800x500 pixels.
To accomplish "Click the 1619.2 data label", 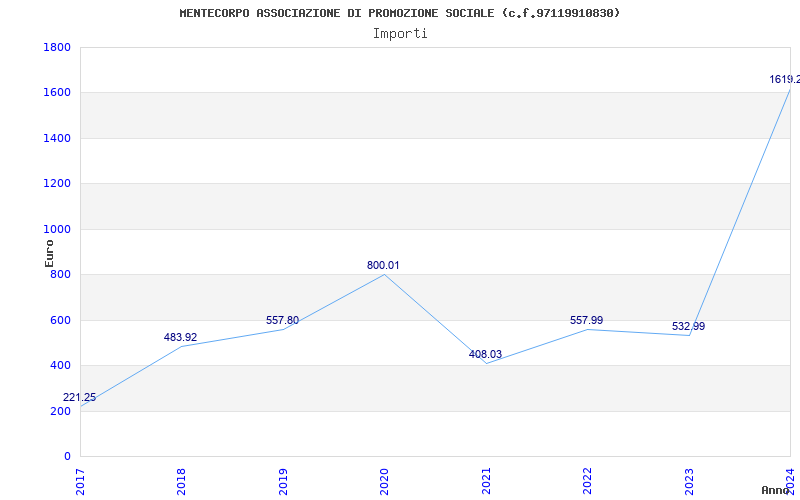I will 785,80.
